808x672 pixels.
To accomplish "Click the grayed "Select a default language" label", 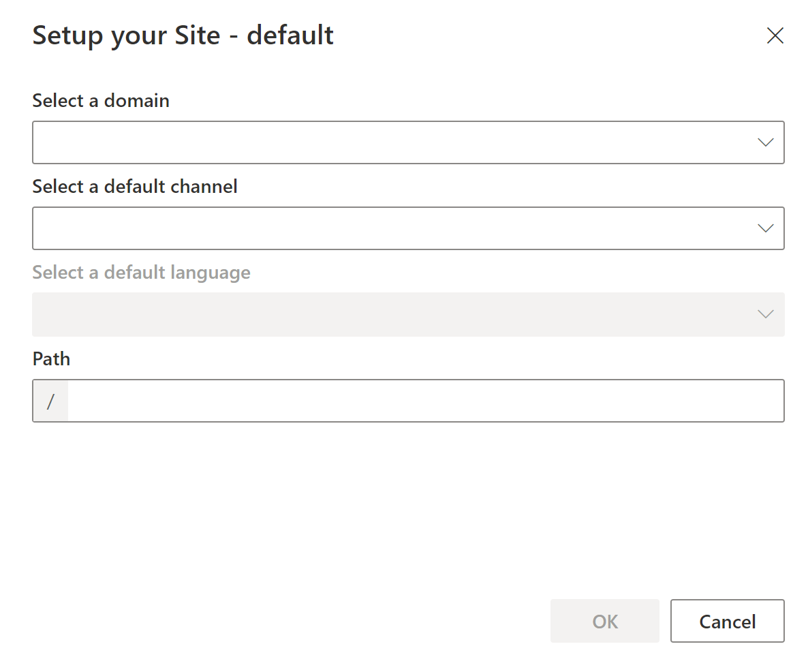I will click(x=141, y=272).
